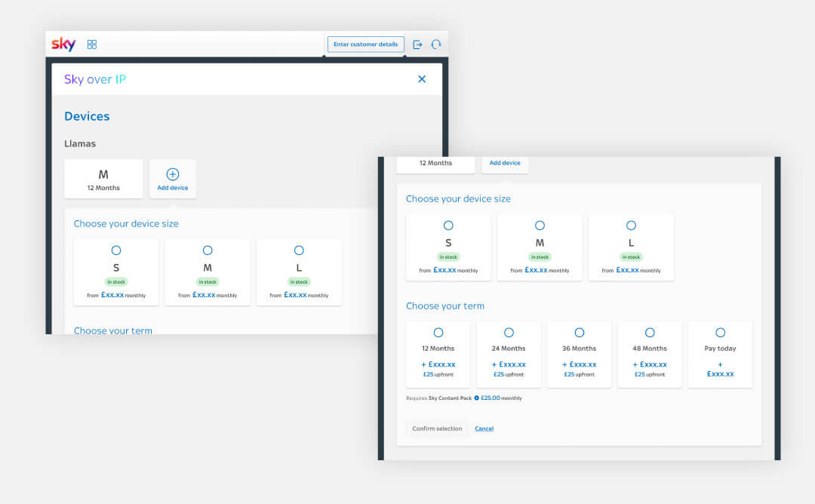Click the in stock badge under S in right window
815x504 pixels.
click(x=448, y=257)
